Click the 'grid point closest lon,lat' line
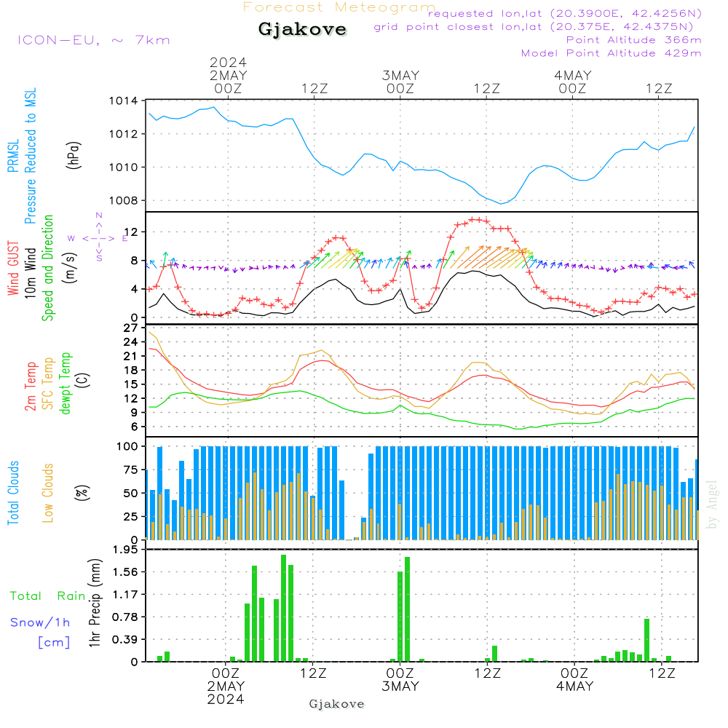 (x=534, y=26)
